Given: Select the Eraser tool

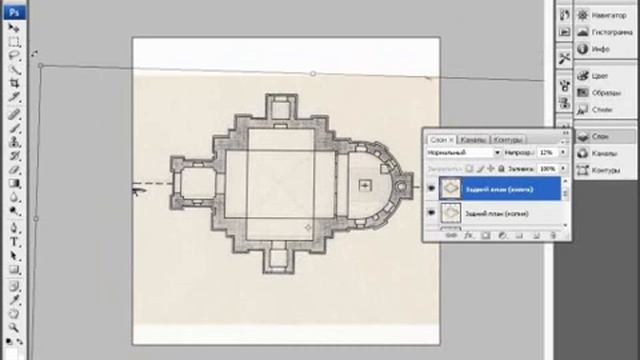Looking at the screenshot, I should click(x=14, y=170).
